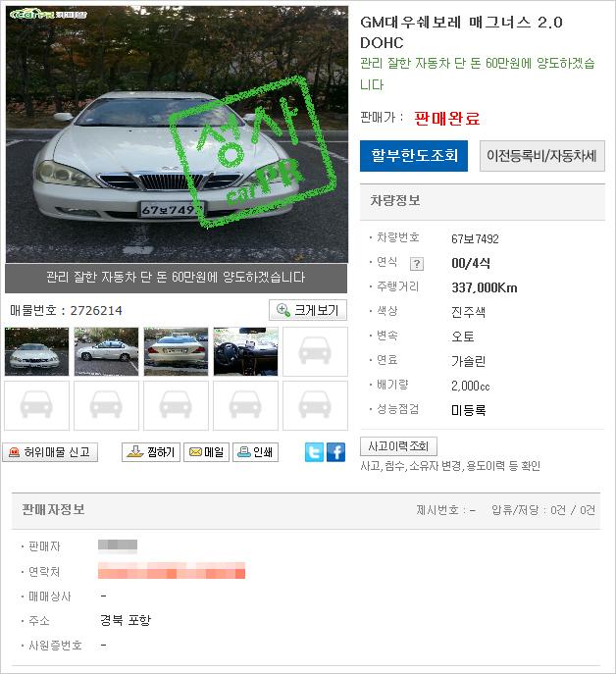Screen dimensions: 616x674
Task: Select the interior dashboard thumbnail
Action: 245,351
